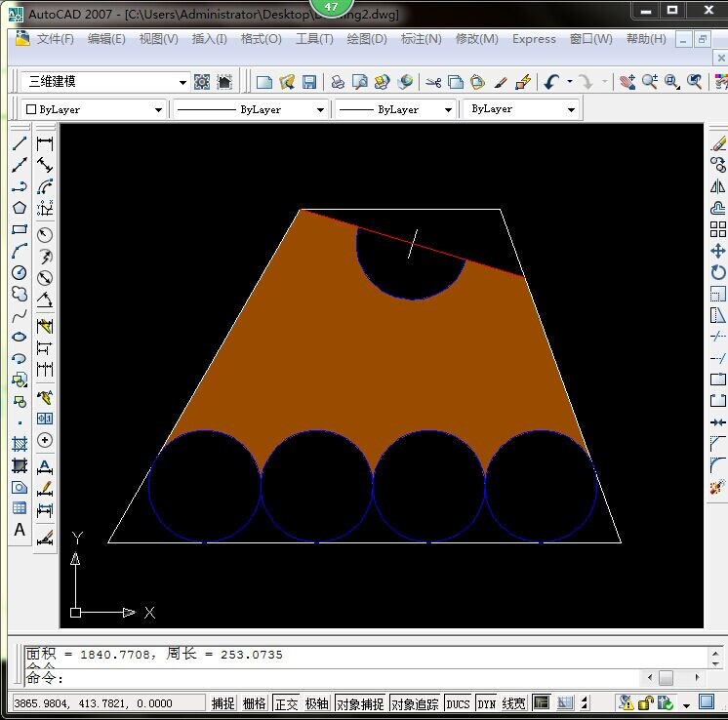Toggle 对象捕捉 object snap button

coord(360,703)
